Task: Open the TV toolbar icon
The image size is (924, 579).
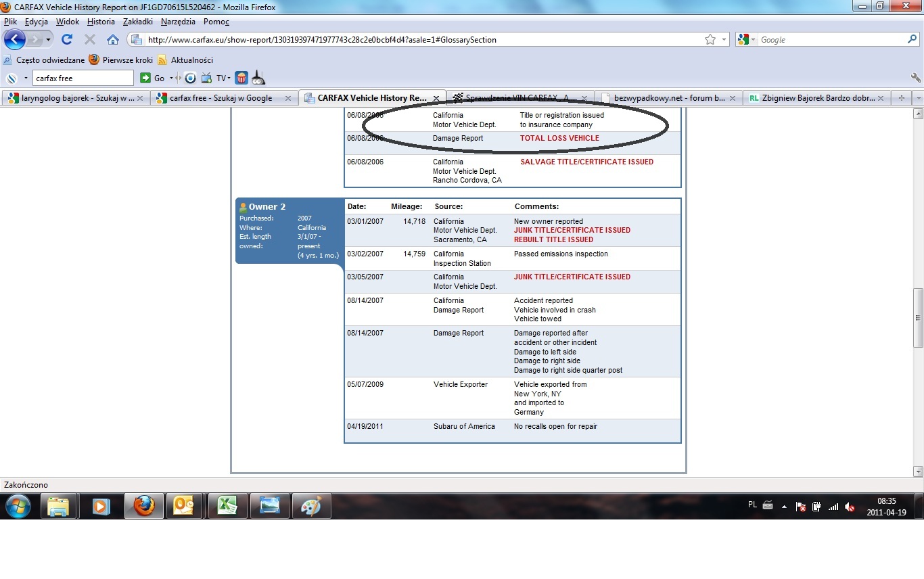Action: click(x=207, y=78)
